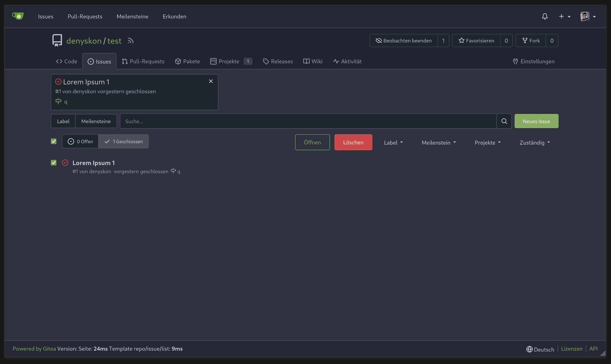The height and width of the screenshot is (364, 611).
Task: Expand the Label dropdown filter
Action: point(393,143)
